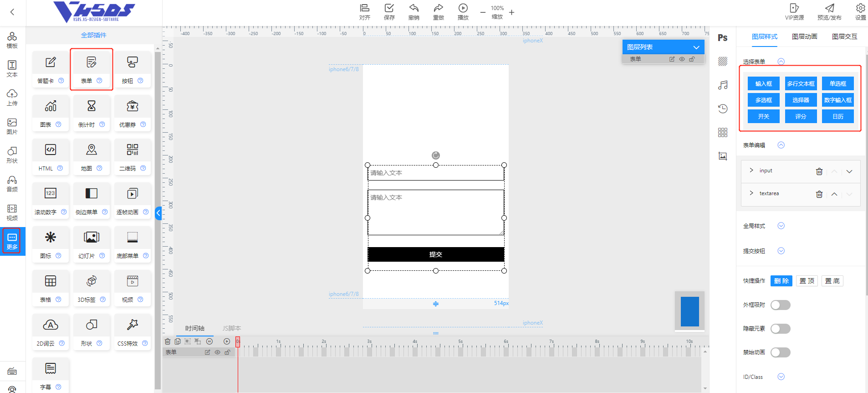
Task: Open 预览/发布 preview and publish
Action: 829,12
